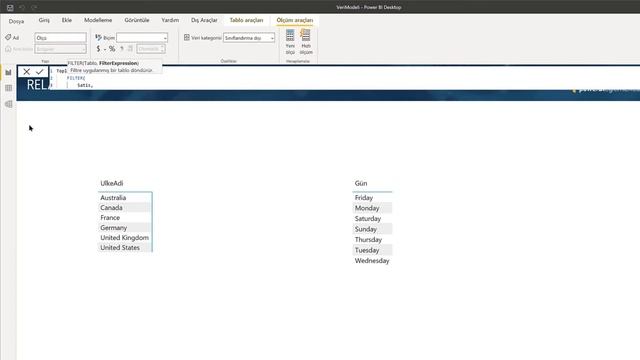Select Australia in UlkeAdi table
The image size is (640, 360).
(113, 198)
